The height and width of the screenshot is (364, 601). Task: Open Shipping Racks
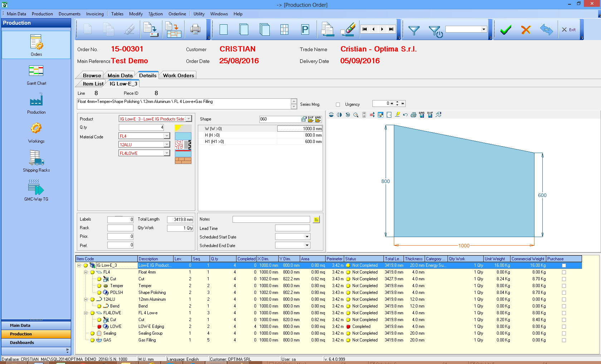point(36,161)
